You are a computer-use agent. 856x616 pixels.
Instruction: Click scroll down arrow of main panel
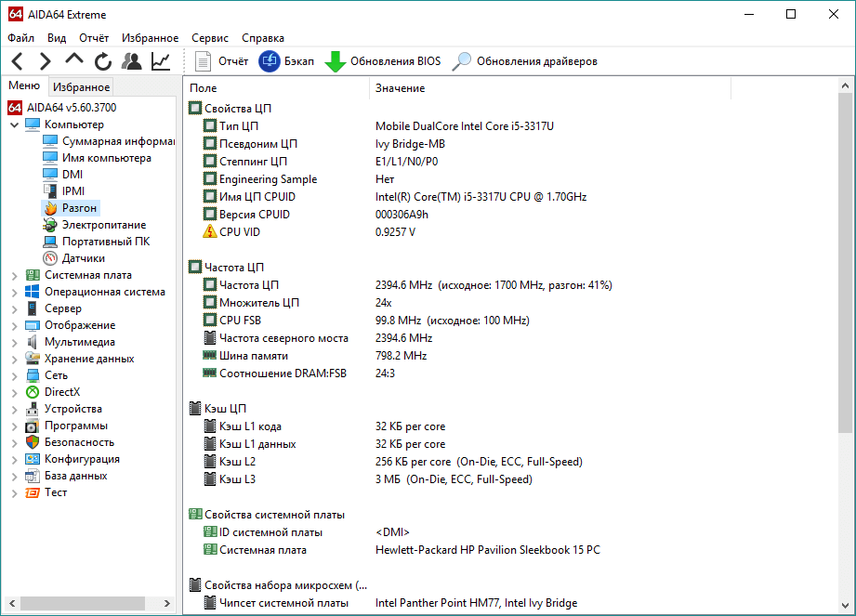[x=845, y=606]
